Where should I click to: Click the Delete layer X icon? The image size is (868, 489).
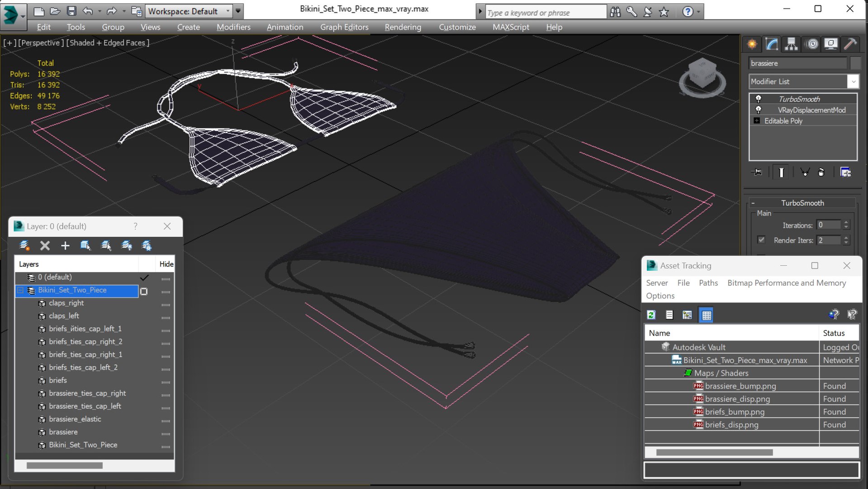45,245
